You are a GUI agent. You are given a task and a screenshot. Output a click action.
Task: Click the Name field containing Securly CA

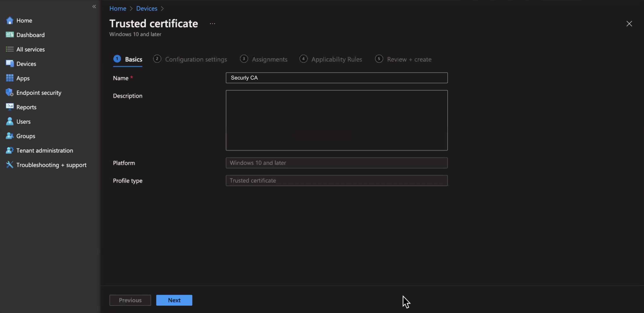pos(336,78)
